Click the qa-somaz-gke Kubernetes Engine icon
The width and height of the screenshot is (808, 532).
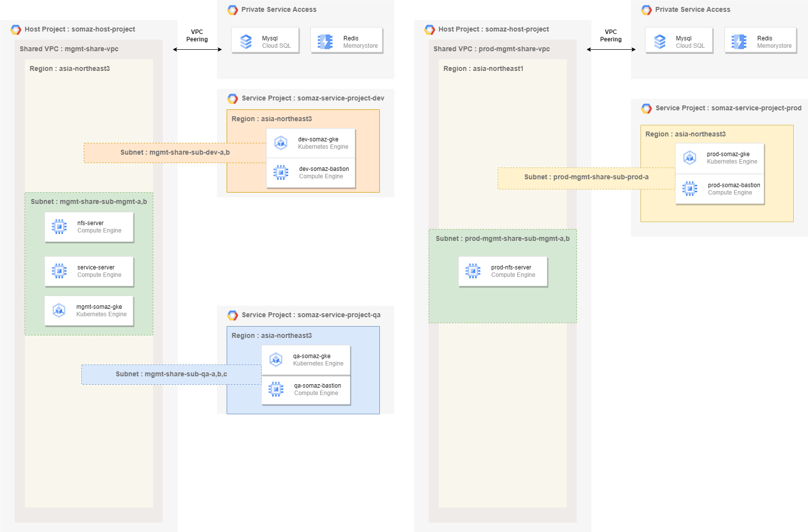(x=276, y=360)
